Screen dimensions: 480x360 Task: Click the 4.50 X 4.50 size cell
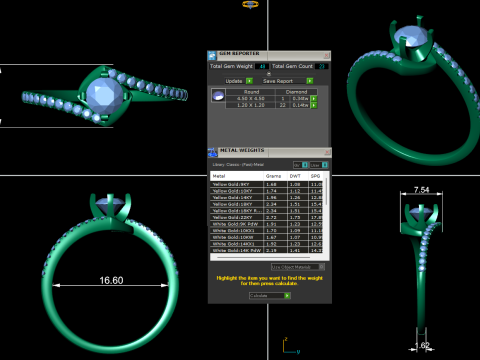pos(251,99)
